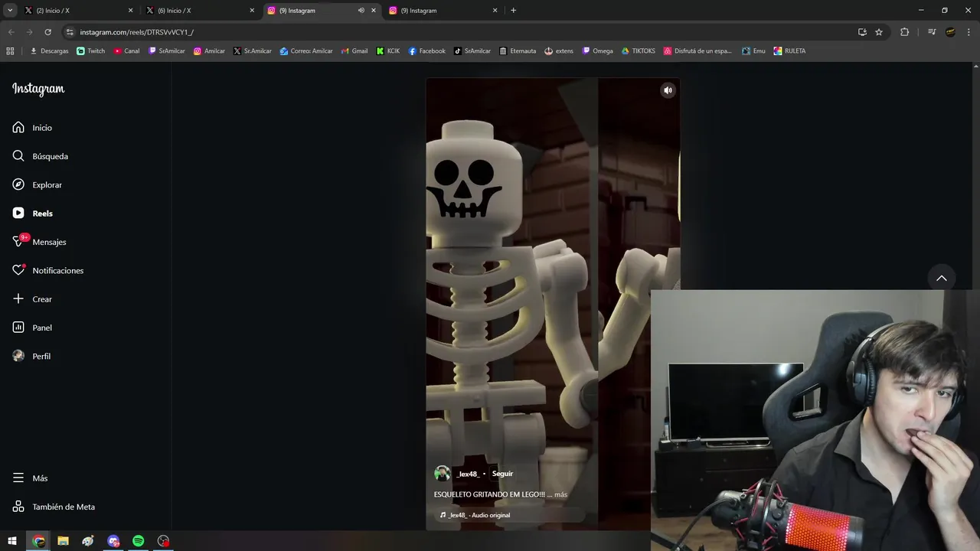Image resolution: width=980 pixels, height=551 pixels.
Task: Open Mensajes with unread badge
Action: [39, 242]
